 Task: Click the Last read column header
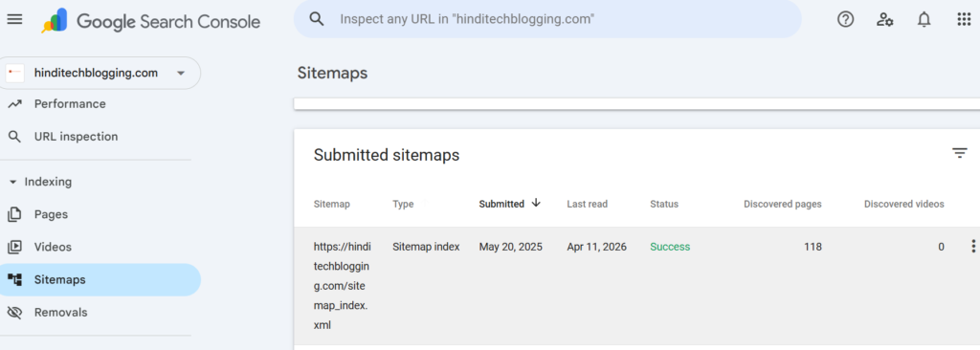tap(587, 204)
